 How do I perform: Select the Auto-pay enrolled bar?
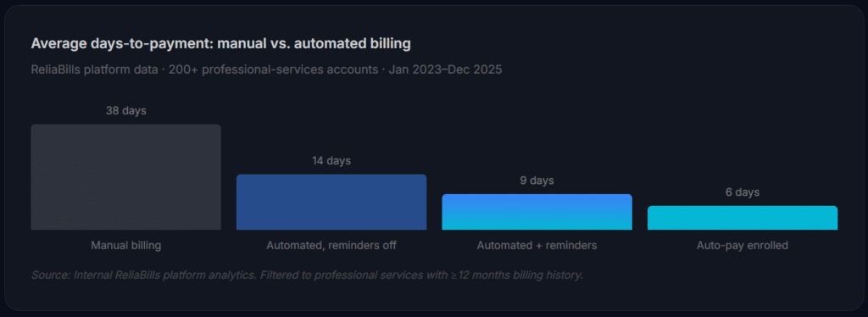point(743,218)
